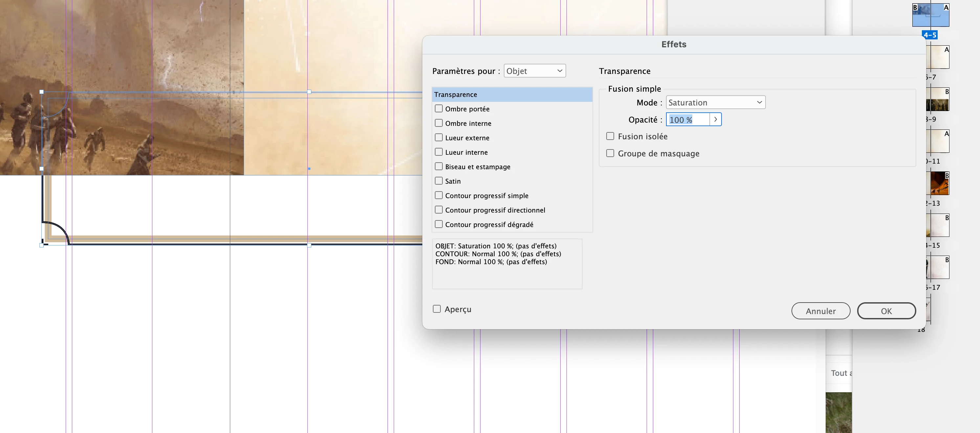This screenshot has width=980, height=433.
Task: Enable Groupe de masquage checkbox
Action: point(610,153)
